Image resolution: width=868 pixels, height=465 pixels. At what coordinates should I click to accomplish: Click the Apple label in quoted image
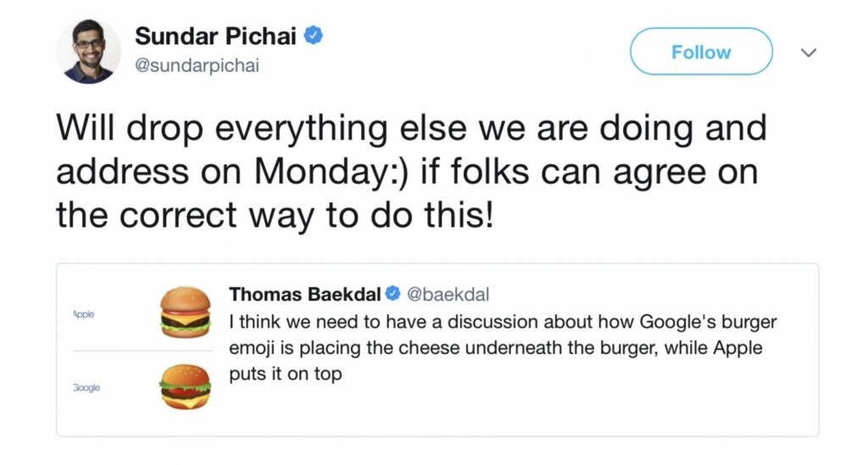(x=84, y=314)
